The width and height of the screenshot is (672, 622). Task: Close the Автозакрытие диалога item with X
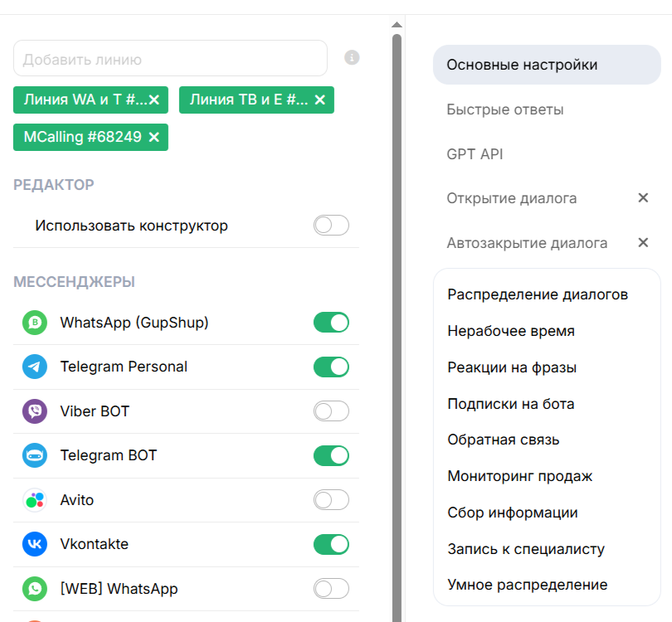point(642,243)
